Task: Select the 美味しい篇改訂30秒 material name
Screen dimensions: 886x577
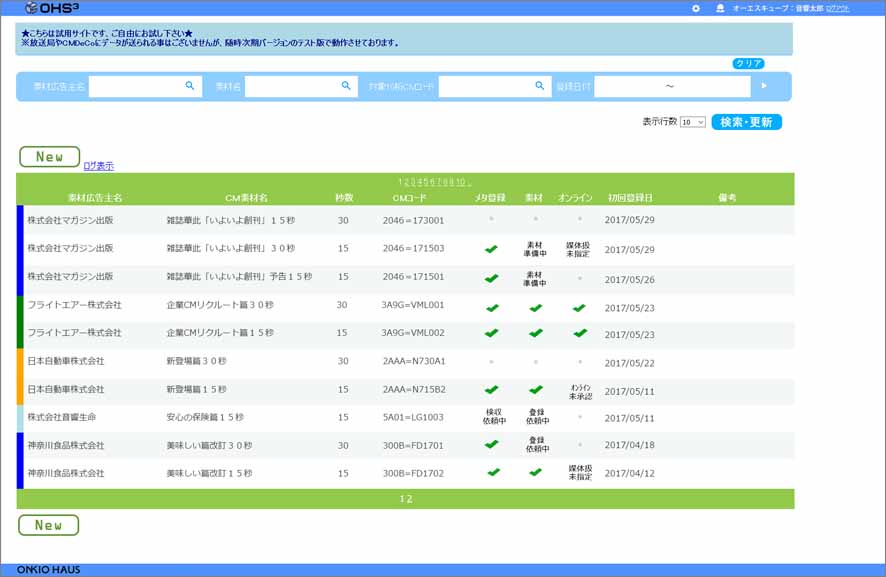Action: click(x=209, y=445)
